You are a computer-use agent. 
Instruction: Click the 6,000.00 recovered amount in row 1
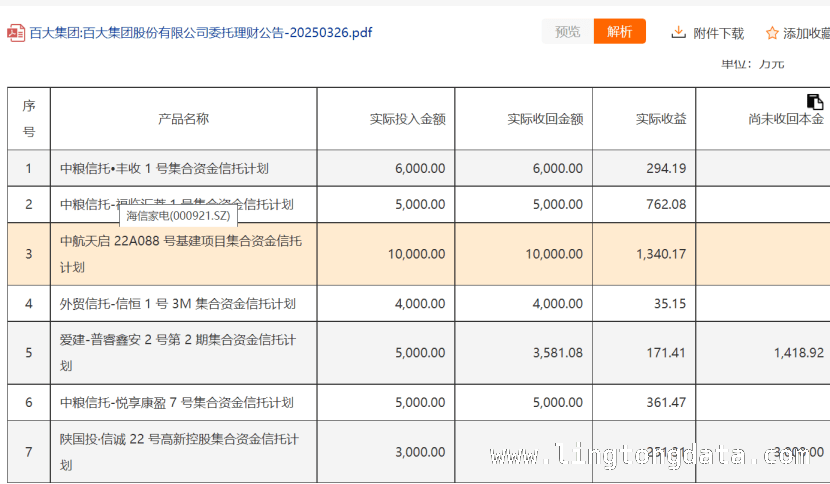point(558,168)
